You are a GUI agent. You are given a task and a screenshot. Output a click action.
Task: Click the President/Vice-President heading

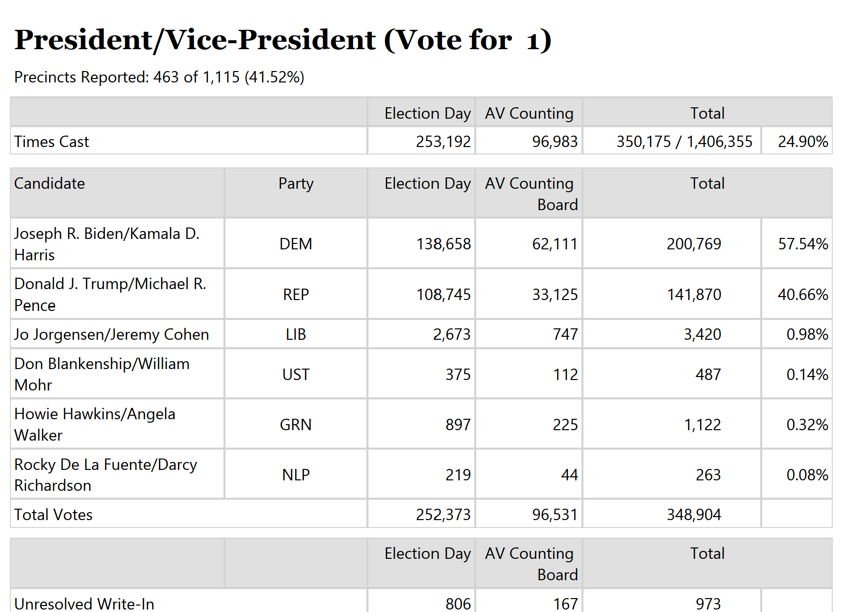[283, 40]
